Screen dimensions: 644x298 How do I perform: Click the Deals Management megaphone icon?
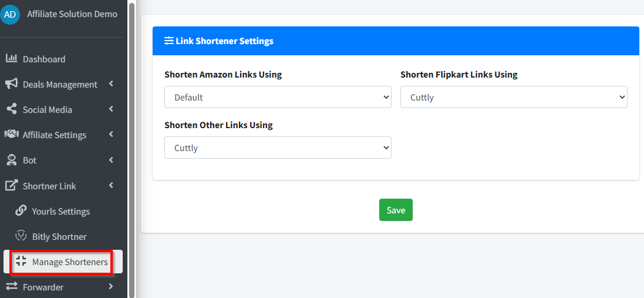[x=12, y=84]
